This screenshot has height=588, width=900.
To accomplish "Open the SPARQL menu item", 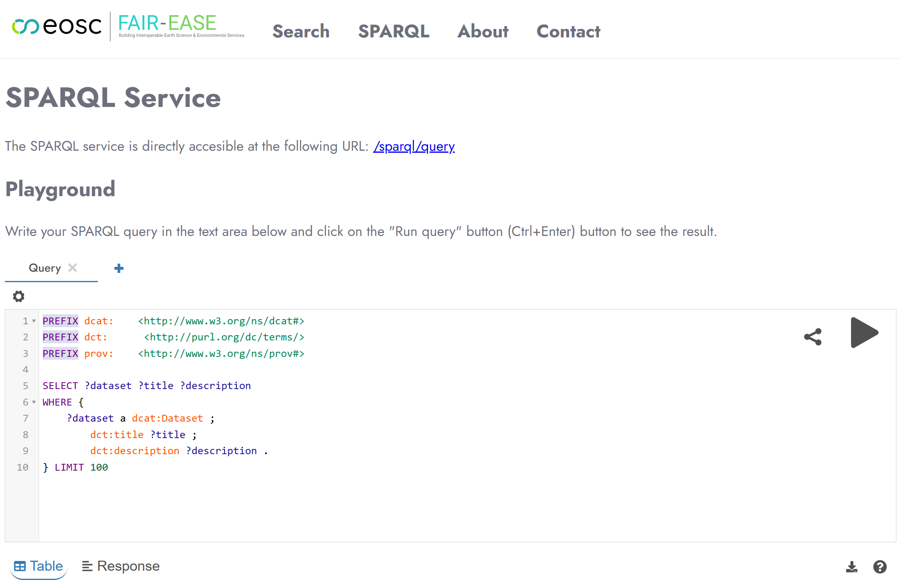I will [x=394, y=31].
